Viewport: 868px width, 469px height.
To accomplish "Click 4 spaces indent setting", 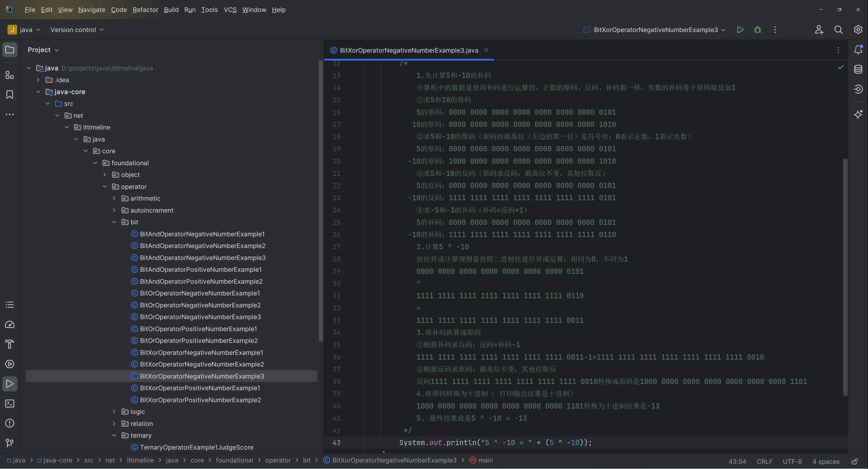I will point(826,461).
